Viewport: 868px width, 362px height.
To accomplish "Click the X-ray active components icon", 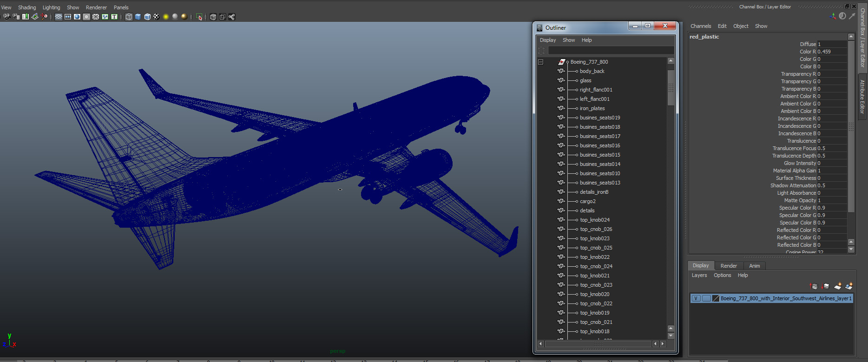I will coord(223,17).
